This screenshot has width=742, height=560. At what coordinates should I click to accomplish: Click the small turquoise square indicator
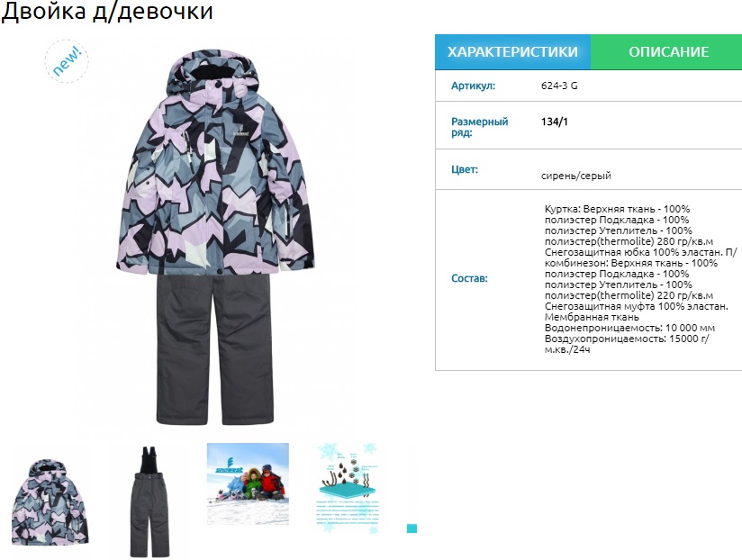[412, 528]
